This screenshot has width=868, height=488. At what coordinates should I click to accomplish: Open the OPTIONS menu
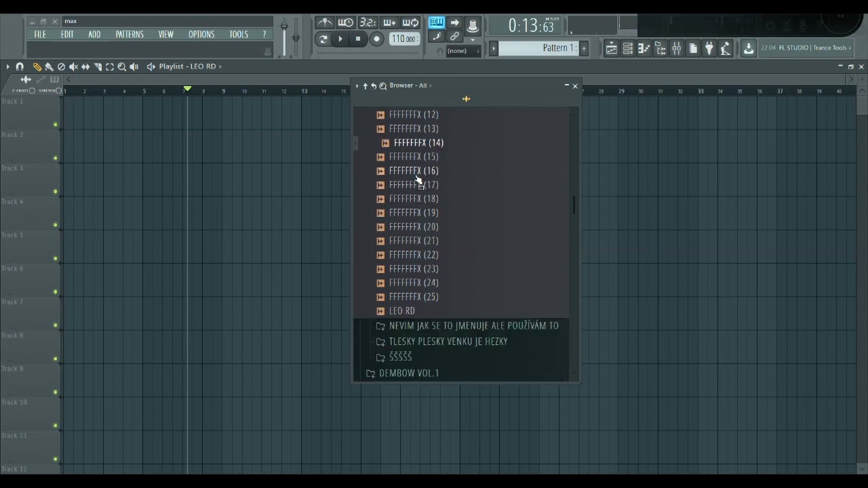pos(201,35)
